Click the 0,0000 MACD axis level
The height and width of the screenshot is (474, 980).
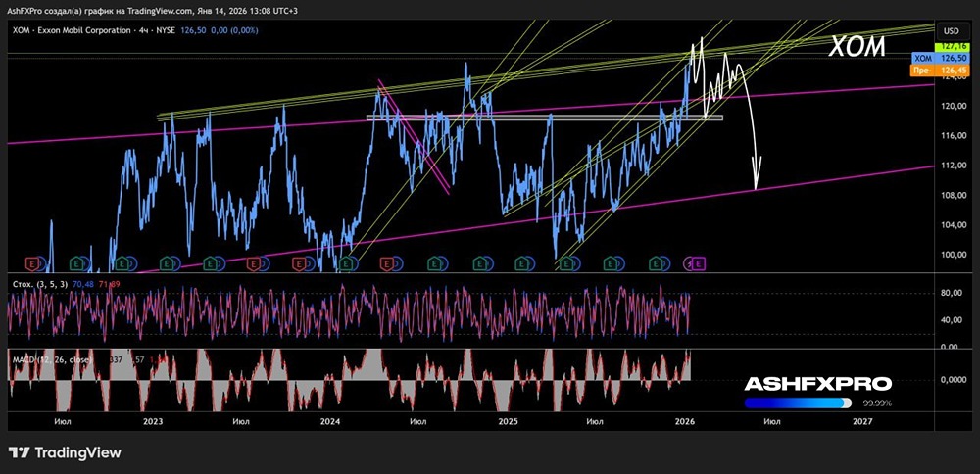point(955,380)
